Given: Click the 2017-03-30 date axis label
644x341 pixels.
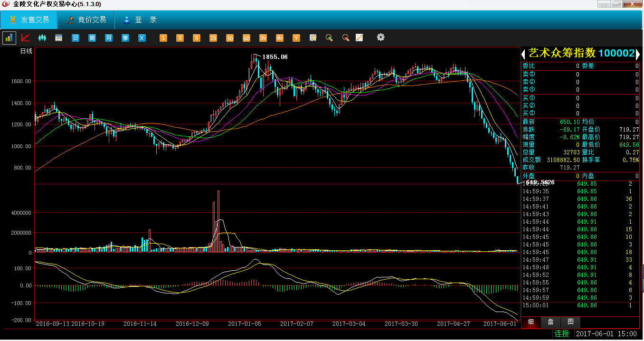Looking at the screenshot, I should [401, 324].
